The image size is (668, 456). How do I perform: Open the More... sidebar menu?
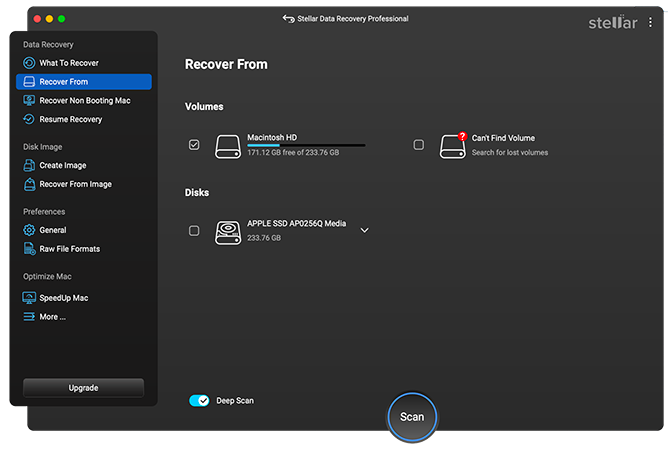(52, 317)
